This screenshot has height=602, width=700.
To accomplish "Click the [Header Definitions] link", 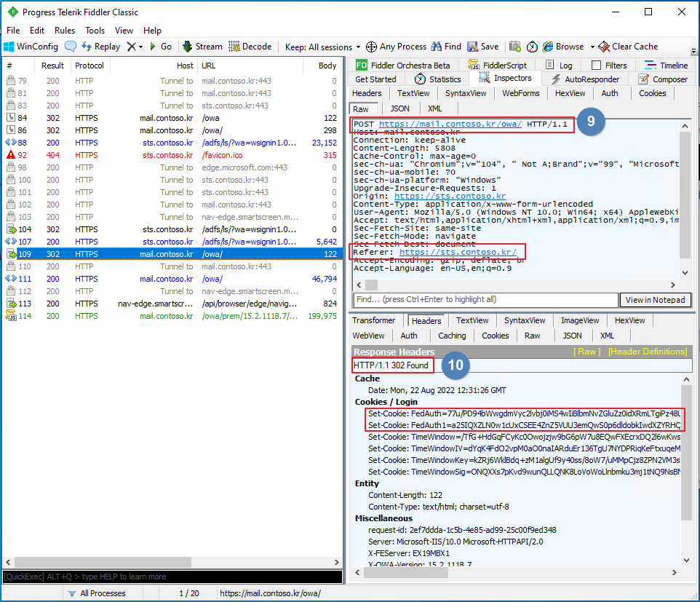I will coord(648,352).
